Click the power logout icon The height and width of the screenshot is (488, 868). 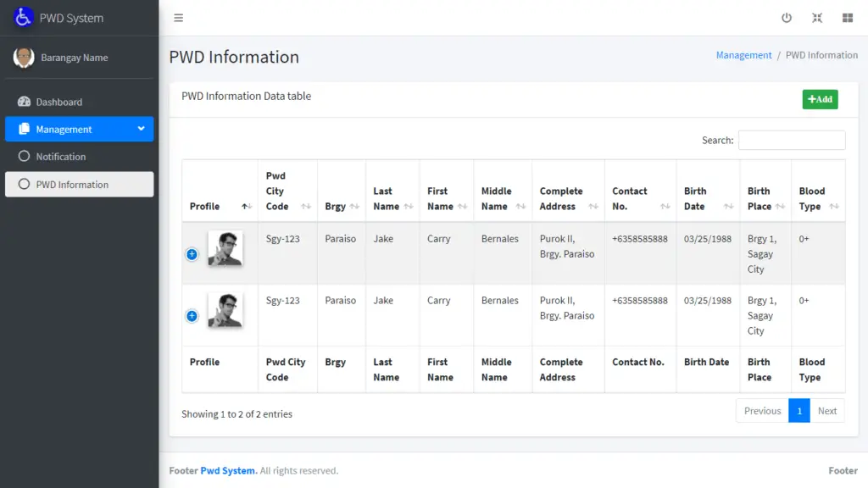pyautogui.click(x=787, y=17)
